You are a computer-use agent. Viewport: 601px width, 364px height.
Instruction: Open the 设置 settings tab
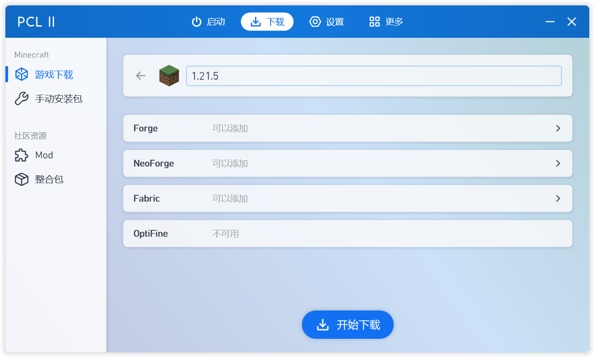pyautogui.click(x=327, y=22)
